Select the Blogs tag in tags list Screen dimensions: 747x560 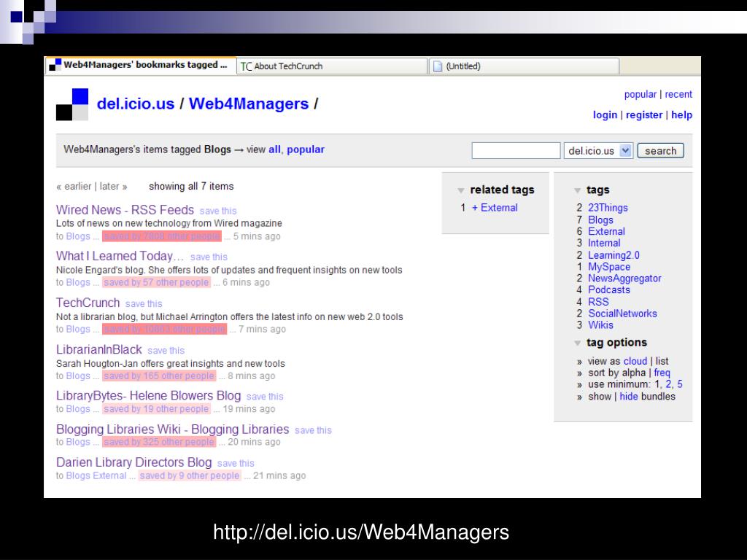(x=601, y=220)
